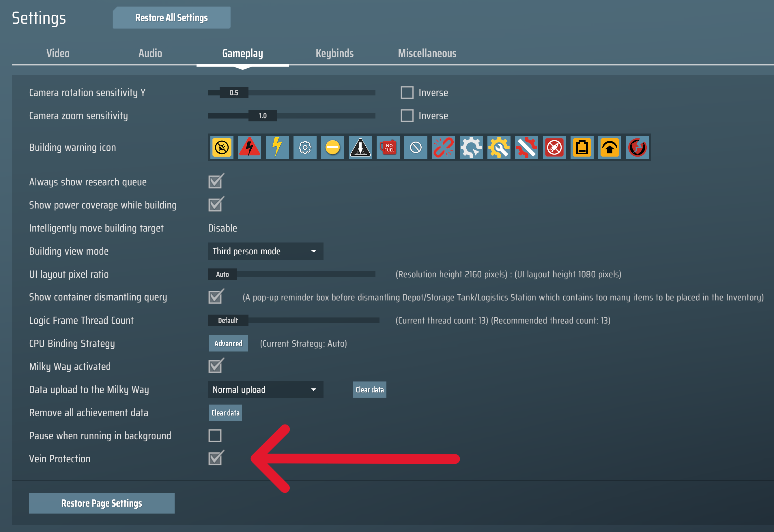The height and width of the screenshot is (532, 774).
Task: Switch to the Video tab
Action: (x=58, y=53)
